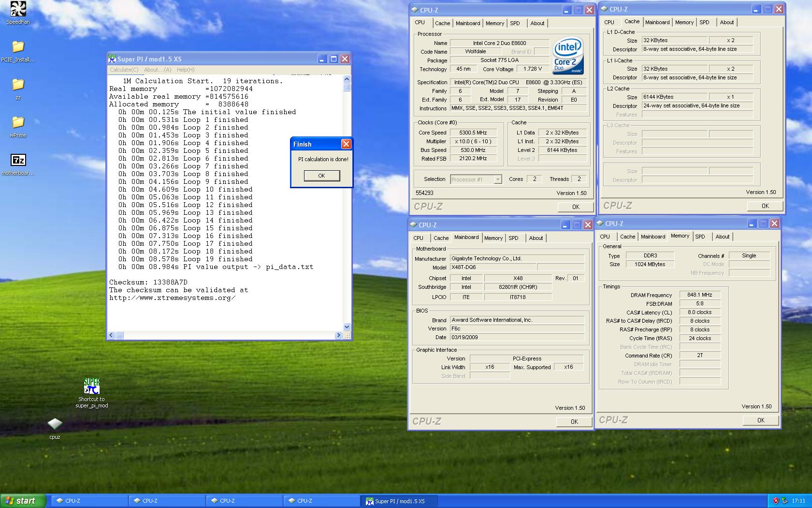
Task: Click the CAS# Latency 8.0 clocks value
Action: 699,312
